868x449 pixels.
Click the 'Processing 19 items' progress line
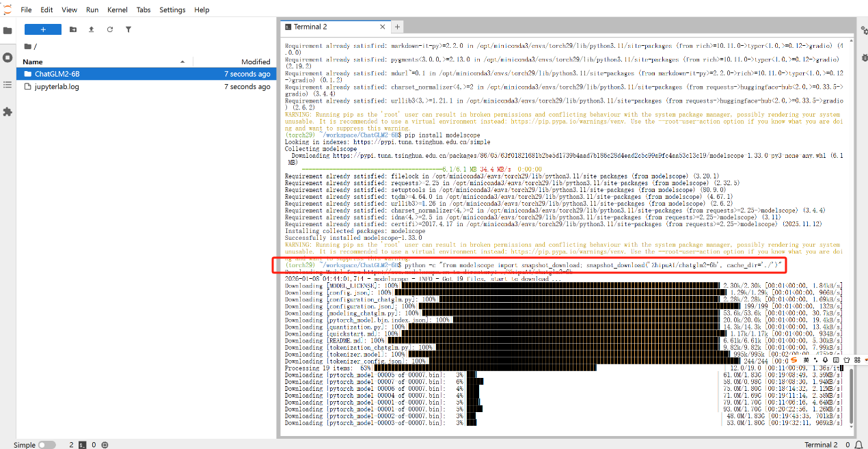pos(564,368)
